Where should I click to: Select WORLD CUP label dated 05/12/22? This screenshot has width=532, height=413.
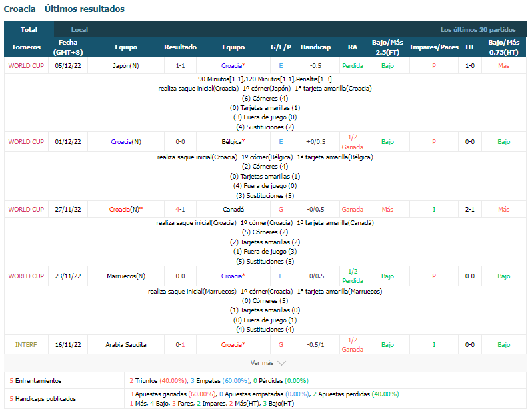coord(26,65)
